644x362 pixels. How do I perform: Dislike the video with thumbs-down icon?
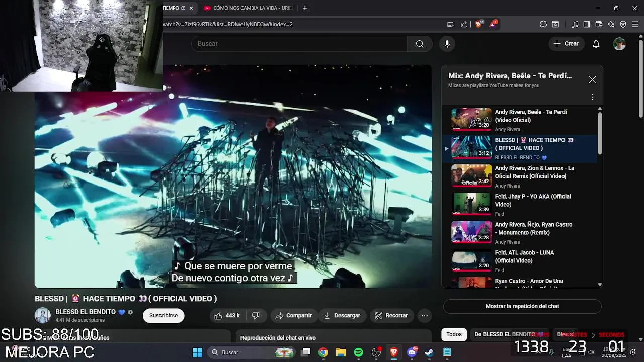click(256, 315)
